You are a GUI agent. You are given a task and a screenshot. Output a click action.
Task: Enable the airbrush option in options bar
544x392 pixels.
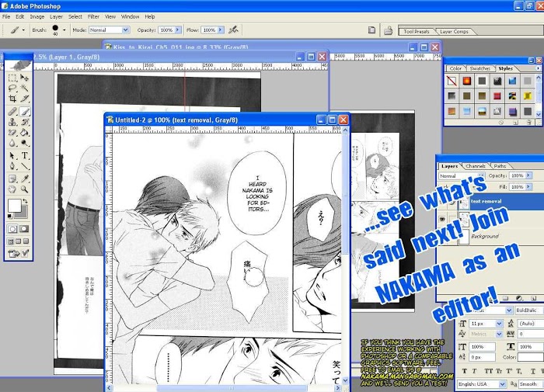[232, 29]
